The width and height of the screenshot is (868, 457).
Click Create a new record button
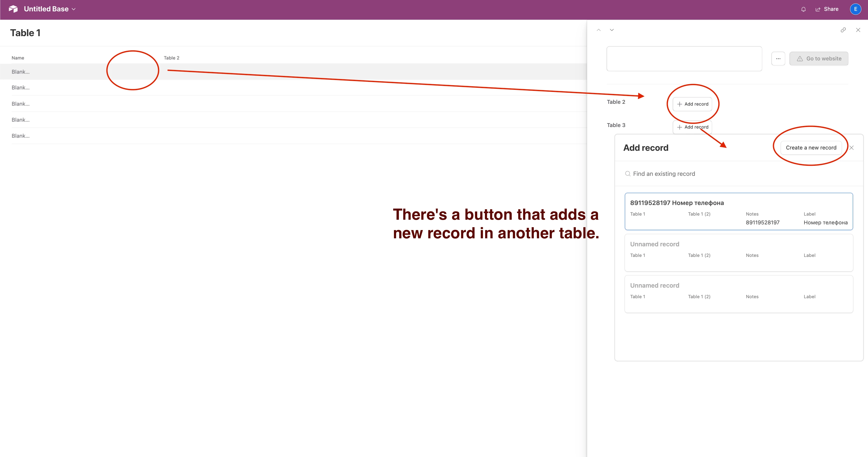click(x=811, y=148)
